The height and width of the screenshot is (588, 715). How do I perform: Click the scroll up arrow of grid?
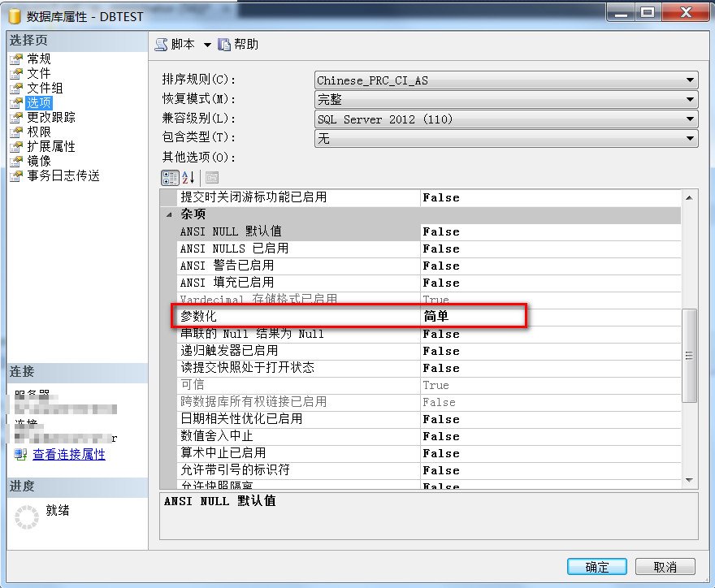pyautogui.click(x=689, y=197)
